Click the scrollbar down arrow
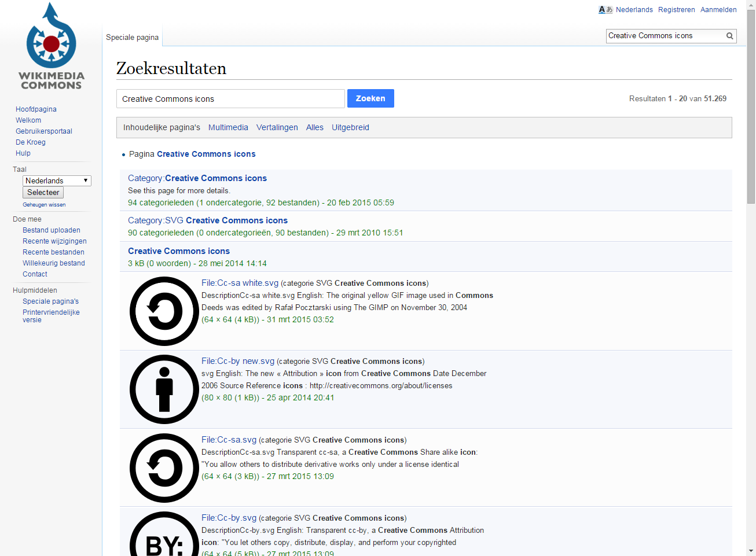 [751, 551]
